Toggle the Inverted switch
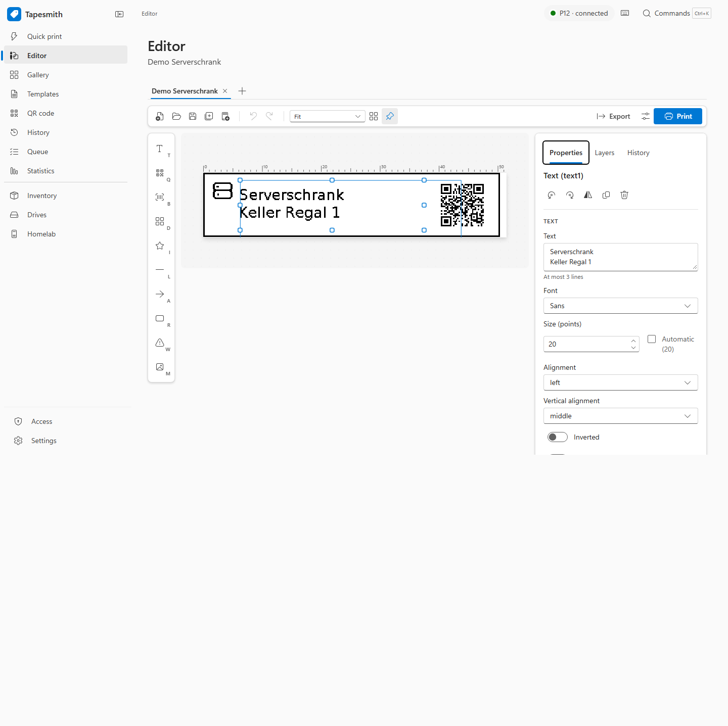 [558, 437]
